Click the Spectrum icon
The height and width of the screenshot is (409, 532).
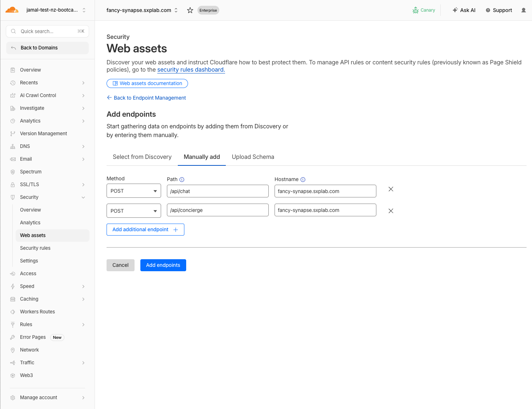point(13,172)
